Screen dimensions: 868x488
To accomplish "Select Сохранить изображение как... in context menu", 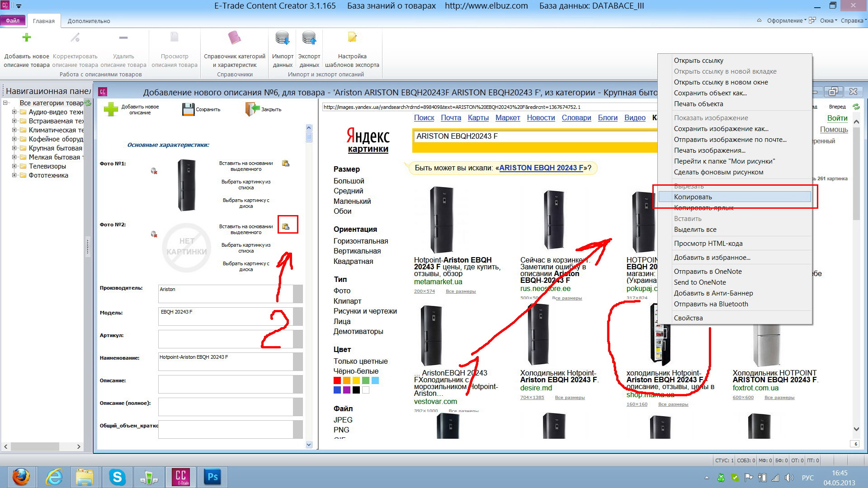I will [735, 129].
